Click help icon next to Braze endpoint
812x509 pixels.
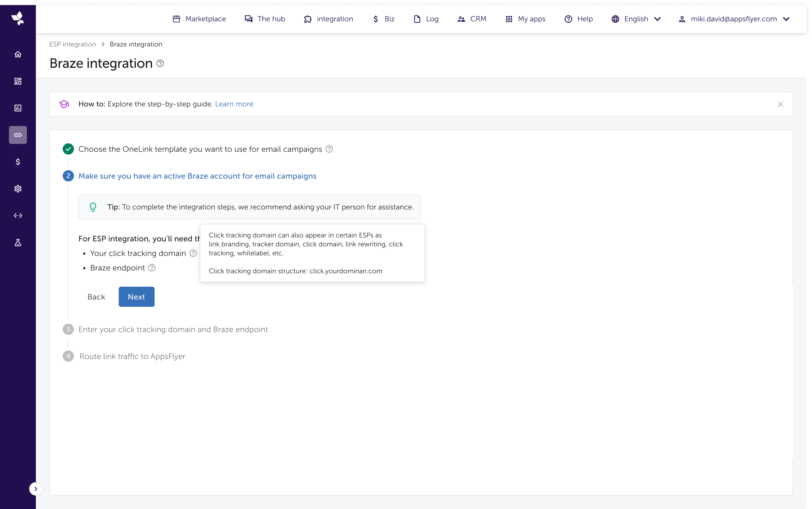pyautogui.click(x=152, y=268)
